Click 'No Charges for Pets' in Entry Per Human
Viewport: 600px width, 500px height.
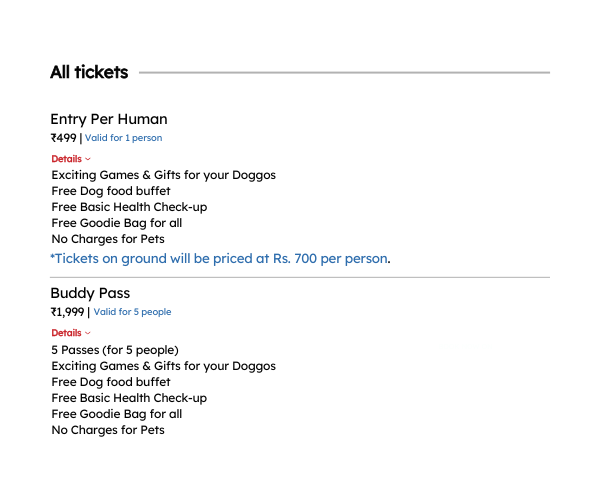(108, 239)
